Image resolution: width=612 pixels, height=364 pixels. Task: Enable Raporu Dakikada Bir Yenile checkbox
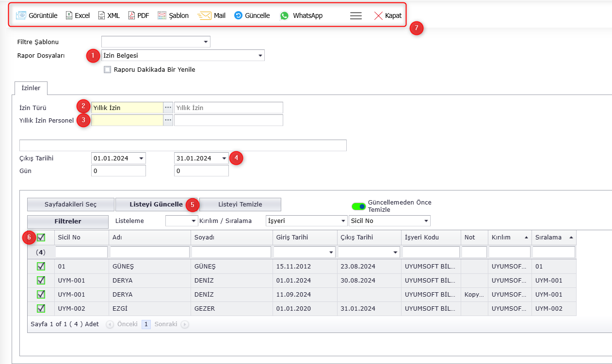coord(108,69)
